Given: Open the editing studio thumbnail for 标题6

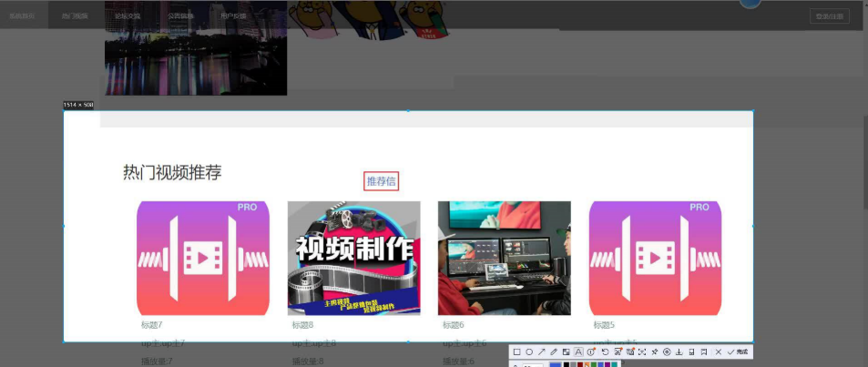Looking at the screenshot, I should (505, 258).
